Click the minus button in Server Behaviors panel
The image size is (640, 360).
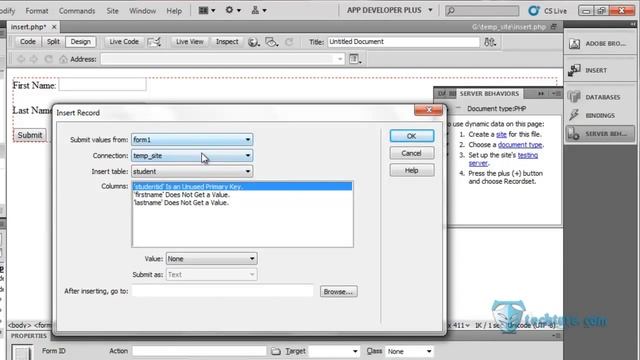click(x=458, y=108)
